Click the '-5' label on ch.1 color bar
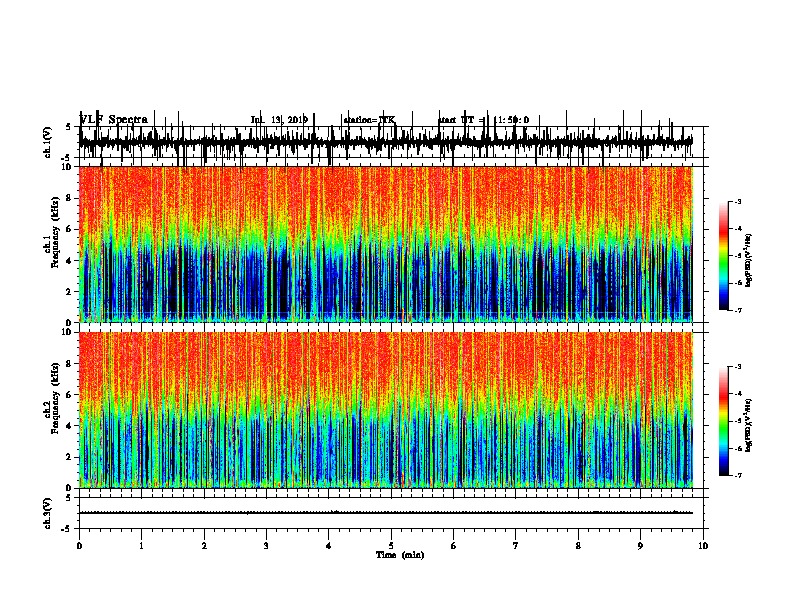This screenshot has height=612, width=792. [x=738, y=256]
